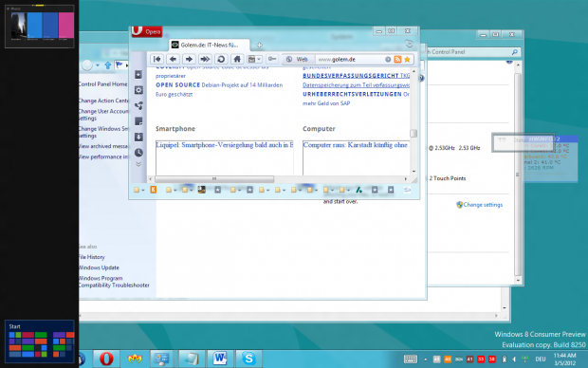Click the Up arrow in Control Panel window
The image size is (588, 368).
tap(108, 65)
